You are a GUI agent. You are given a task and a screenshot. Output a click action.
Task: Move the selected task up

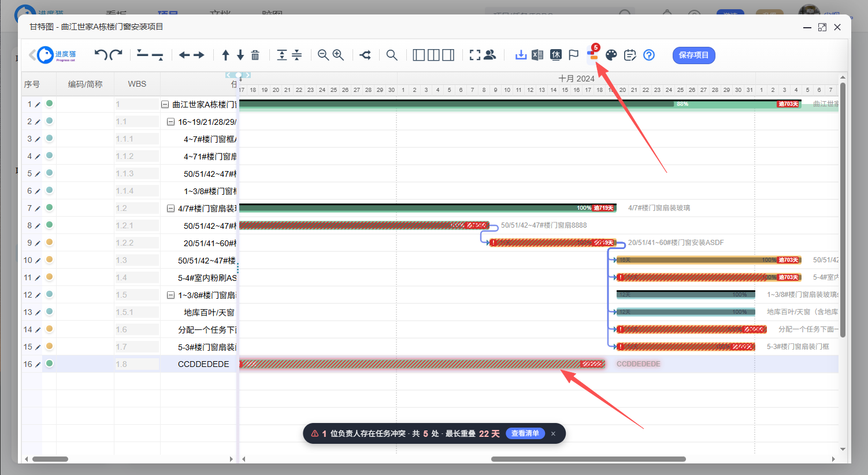(225, 55)
